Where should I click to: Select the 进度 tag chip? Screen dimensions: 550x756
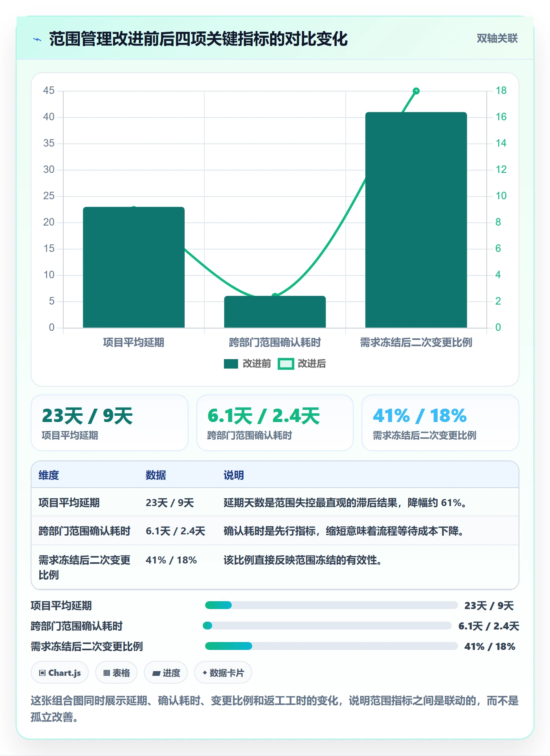[166, 673]
